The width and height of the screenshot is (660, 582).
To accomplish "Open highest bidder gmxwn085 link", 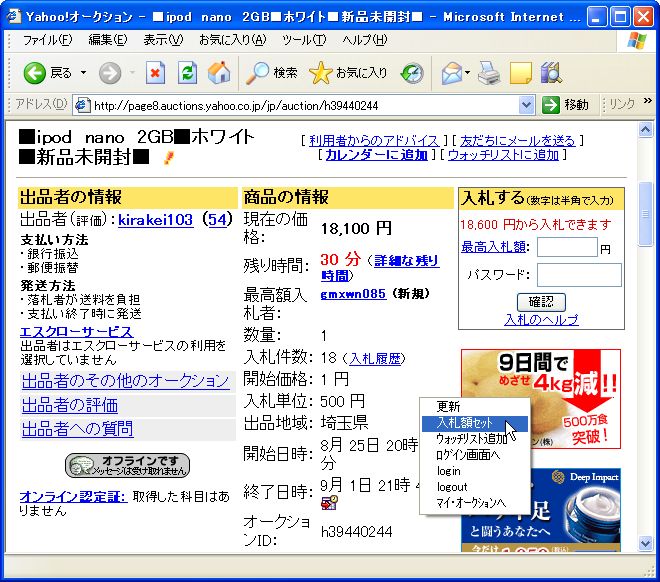I will 353,293.
